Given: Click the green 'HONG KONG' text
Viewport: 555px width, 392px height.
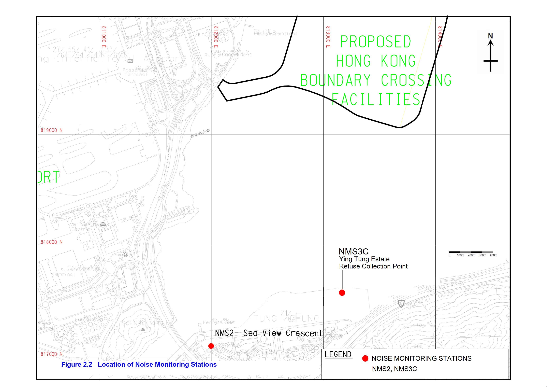Looking at the screenshot, I should tap(376, 61).
